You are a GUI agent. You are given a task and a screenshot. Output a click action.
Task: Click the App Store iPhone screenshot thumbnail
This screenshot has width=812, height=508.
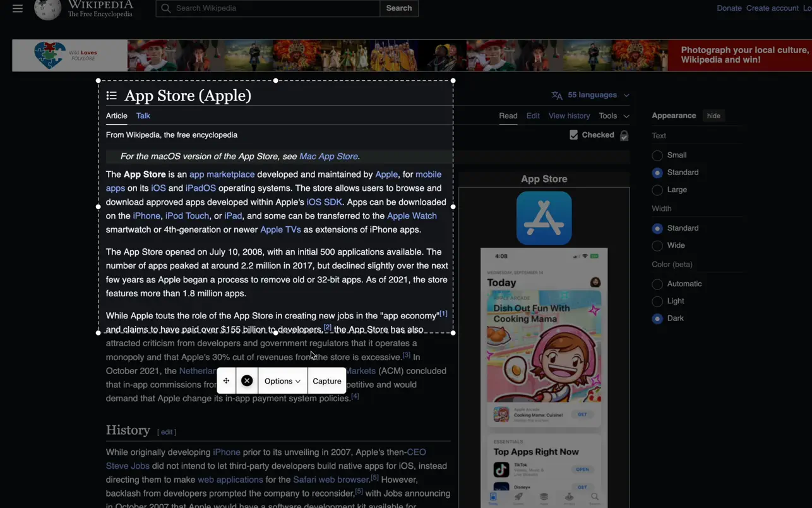click(544, 378)
